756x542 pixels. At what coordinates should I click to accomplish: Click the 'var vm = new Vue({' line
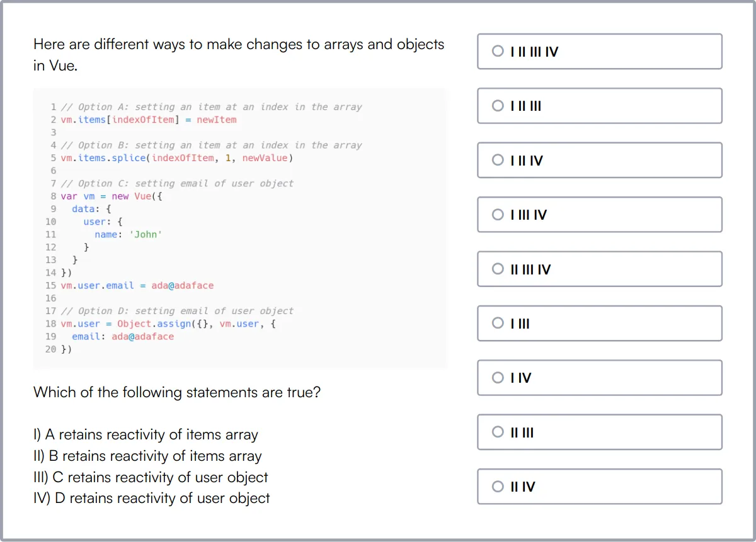point(112,196)
